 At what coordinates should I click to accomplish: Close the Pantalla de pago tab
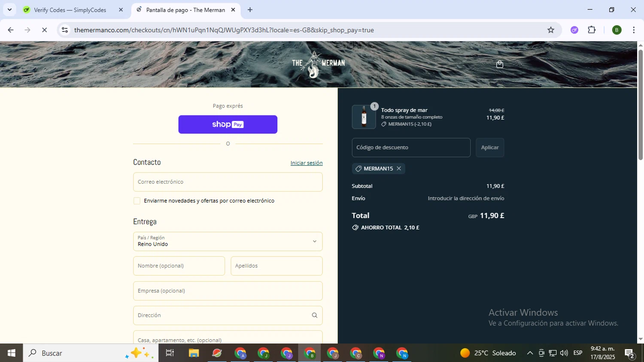click(x=233, y=9)
